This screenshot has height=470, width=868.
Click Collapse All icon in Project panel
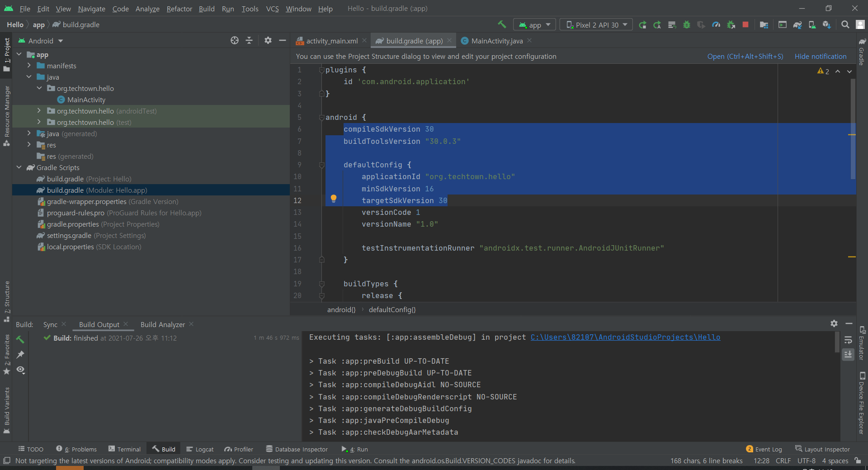tap(249, 40)
